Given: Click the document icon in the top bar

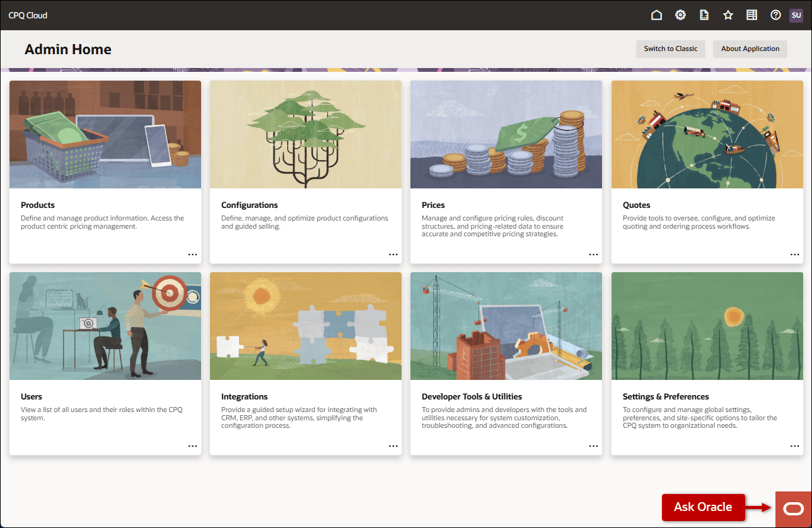Looking at the screenshot, I should pyautogui.click(x=704, y=14).
